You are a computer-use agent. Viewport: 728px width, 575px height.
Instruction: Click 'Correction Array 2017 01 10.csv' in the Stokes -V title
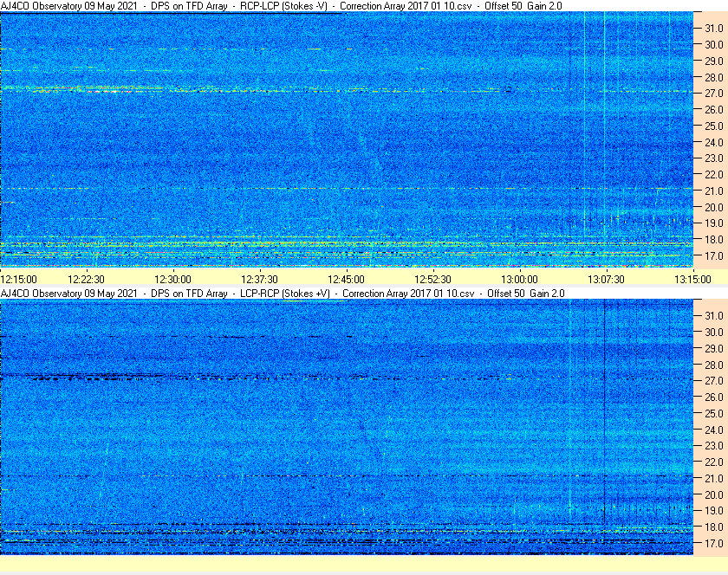tap(406, 6)
